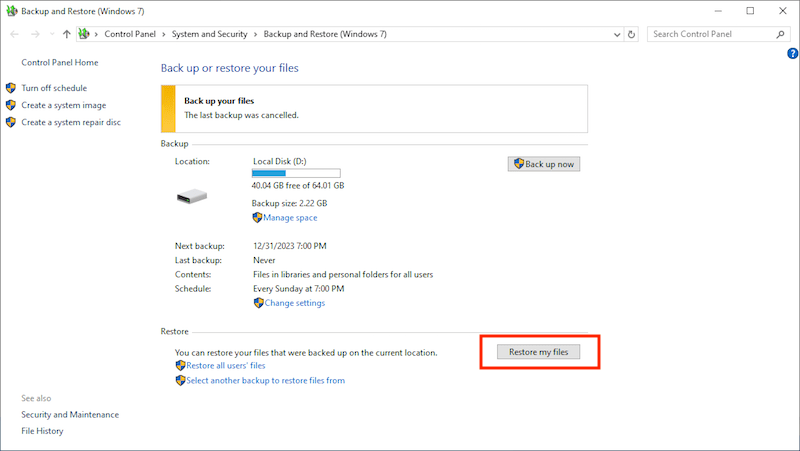Click the Forward navigation arrow
The image size is (800, 451).
tap(35, 34)
